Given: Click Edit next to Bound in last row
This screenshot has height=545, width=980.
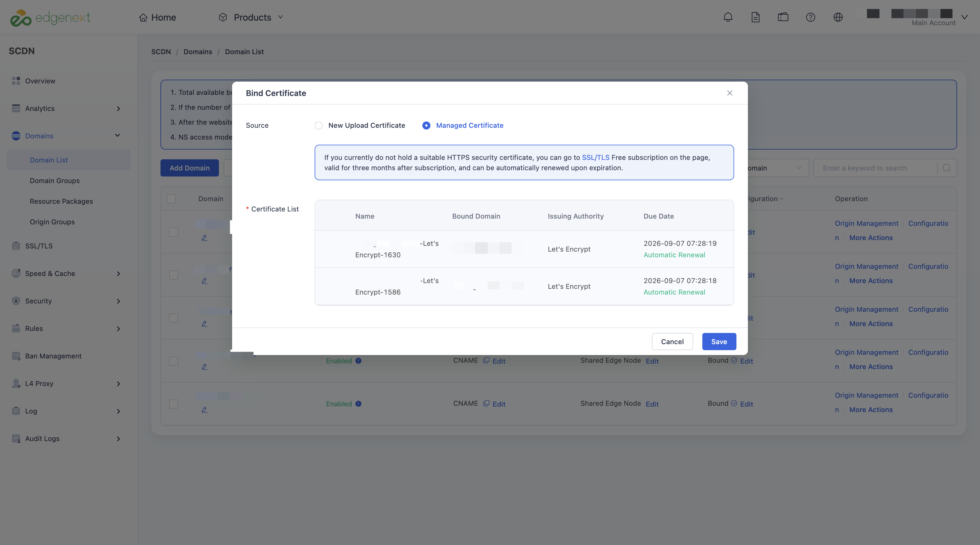Looking at the screenshot, I should (x=746, y=404).
